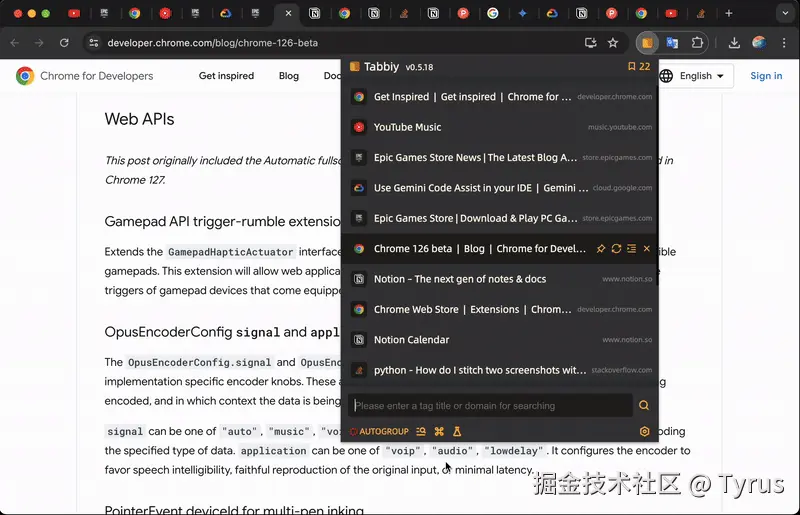Click the flask experiment icon in Tabbiy footer
Screen dimensions: 800x515
457,431
